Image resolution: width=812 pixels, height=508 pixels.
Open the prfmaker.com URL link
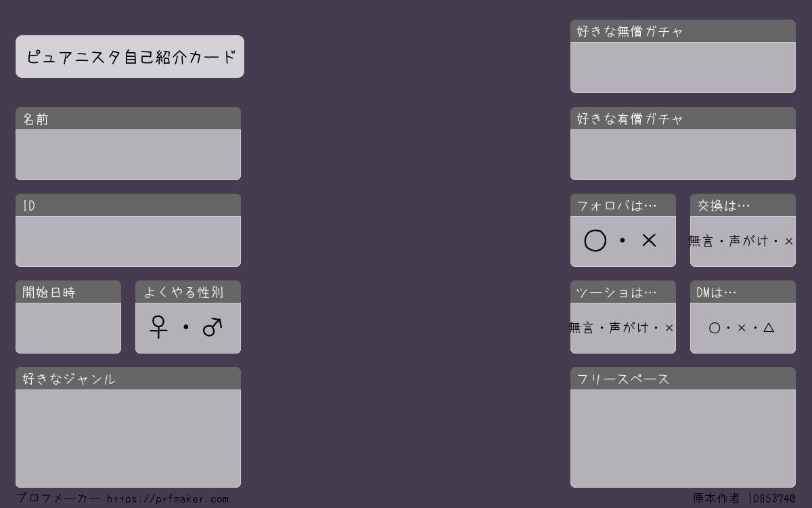click(x=168, y=499)
